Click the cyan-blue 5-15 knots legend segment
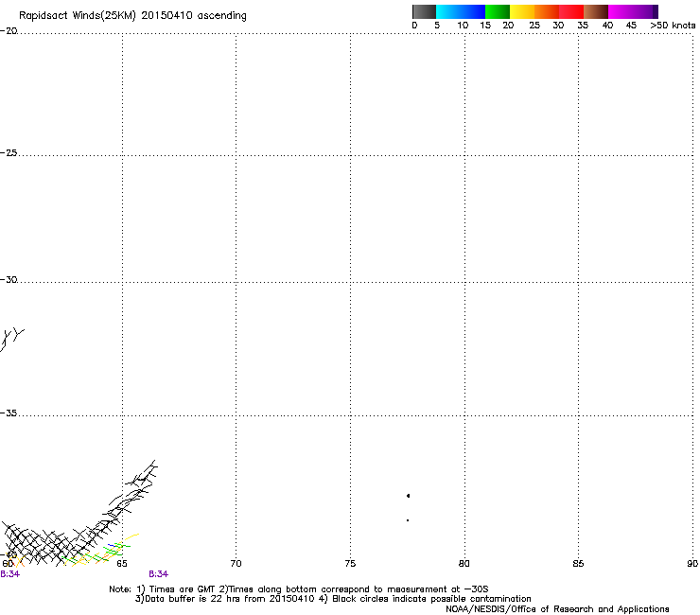 click(x=461, y=11)
